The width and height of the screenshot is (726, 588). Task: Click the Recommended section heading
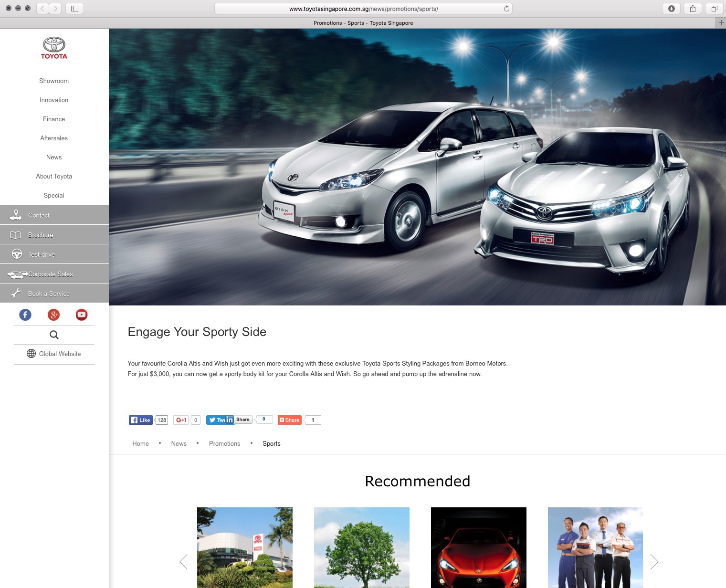click(418, 481)
